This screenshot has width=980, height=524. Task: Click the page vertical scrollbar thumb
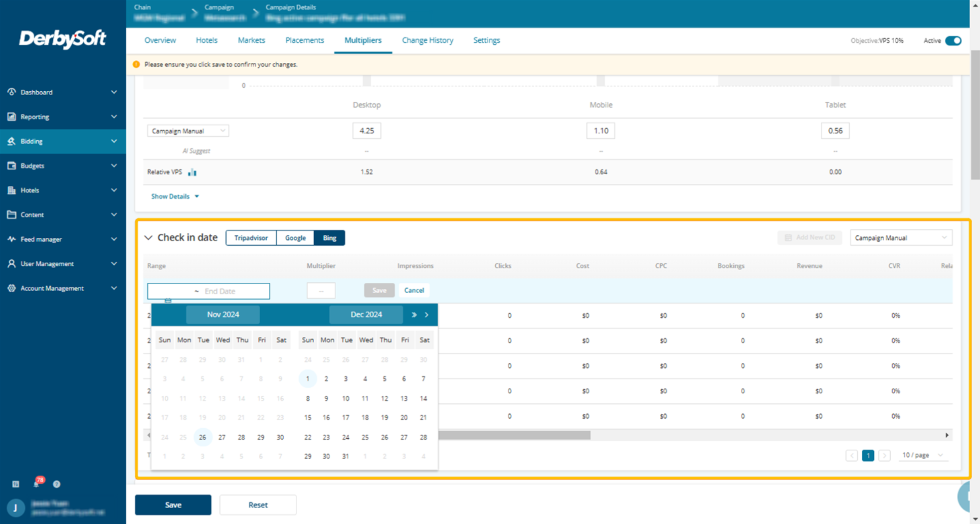976,115
